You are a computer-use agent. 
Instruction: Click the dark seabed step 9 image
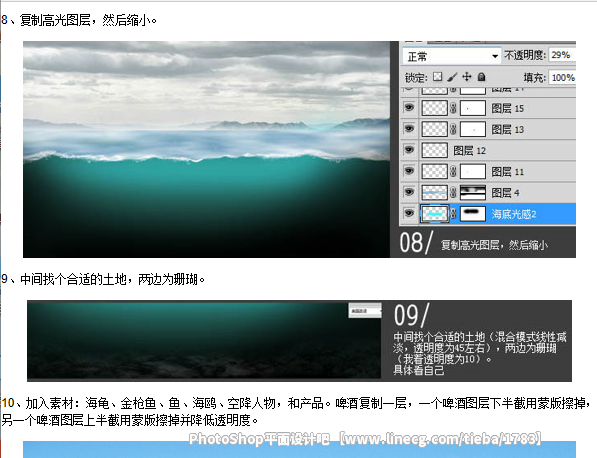204,340
